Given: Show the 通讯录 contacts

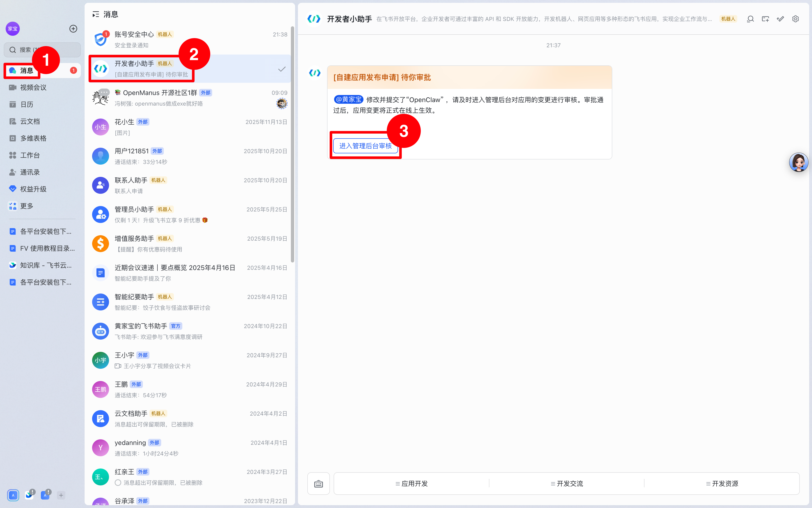Looking at the screenshot, I should (x=42, y=172).
